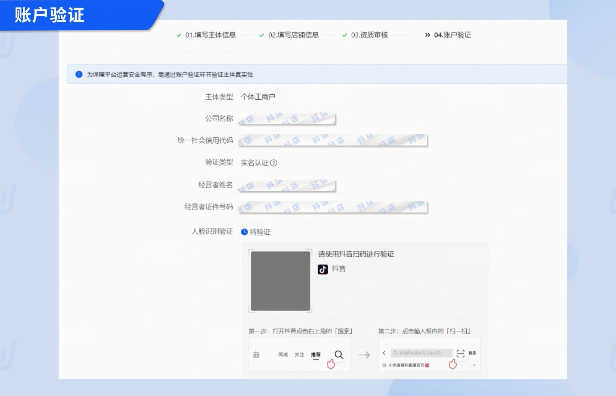Click the 待验证 status text
Viewport: 616px width, 396px height.
260,232
